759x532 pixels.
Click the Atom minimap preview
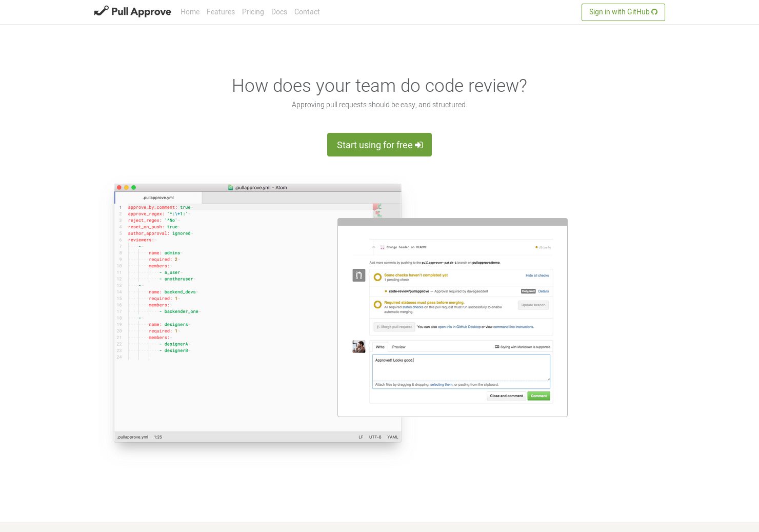coord(377,210)
